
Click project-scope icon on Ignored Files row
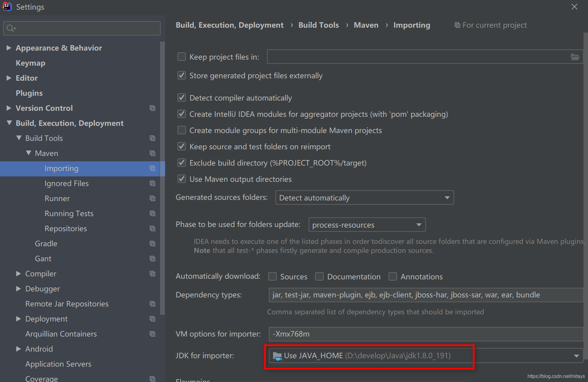tap(152, 183)
